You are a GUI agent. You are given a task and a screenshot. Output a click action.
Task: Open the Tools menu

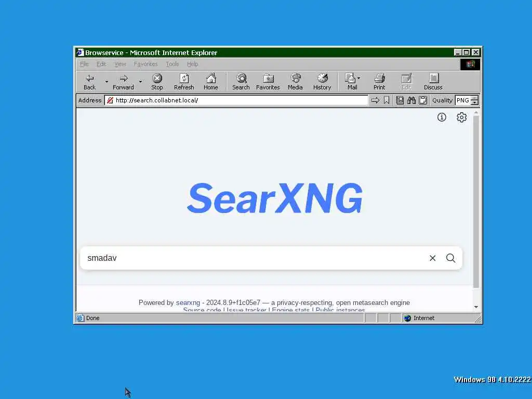pos(172,64)
